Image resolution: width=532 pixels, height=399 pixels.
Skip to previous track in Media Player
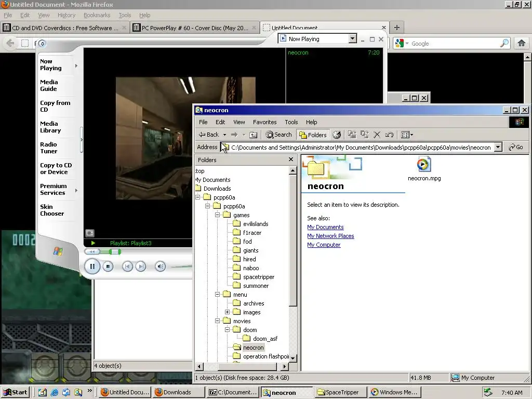pyautogui.click(x=128, y=267)
